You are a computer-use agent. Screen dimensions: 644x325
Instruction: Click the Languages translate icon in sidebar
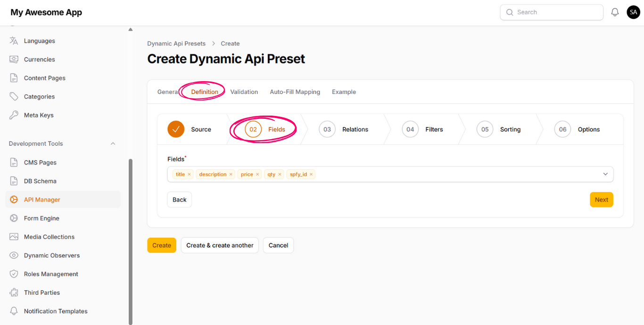click(14, 41)
